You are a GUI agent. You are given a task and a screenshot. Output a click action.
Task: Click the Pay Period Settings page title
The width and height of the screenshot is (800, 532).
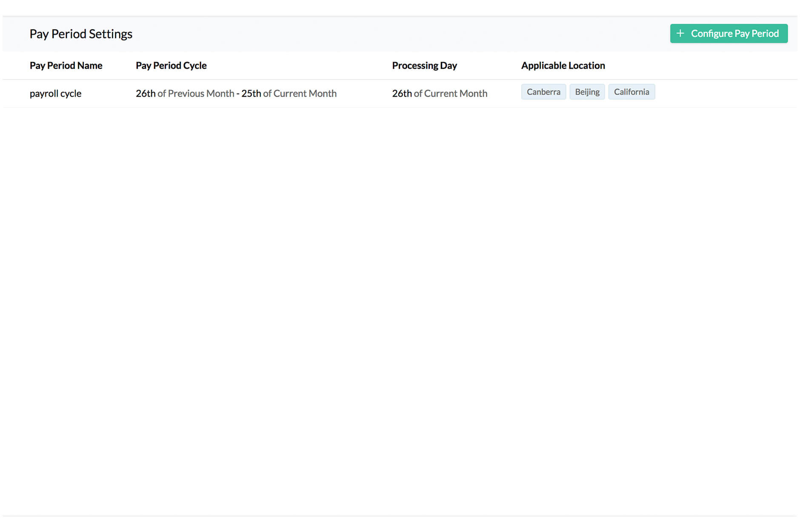(81, 34)
